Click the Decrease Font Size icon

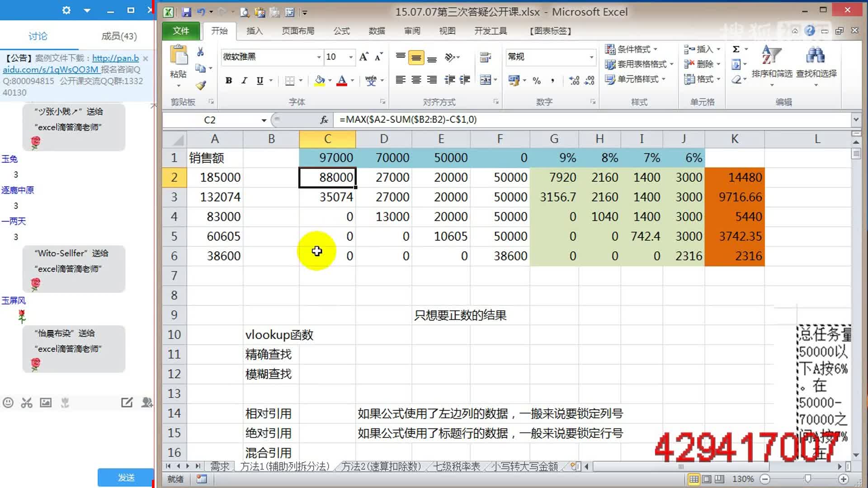(x=379, y=56)
